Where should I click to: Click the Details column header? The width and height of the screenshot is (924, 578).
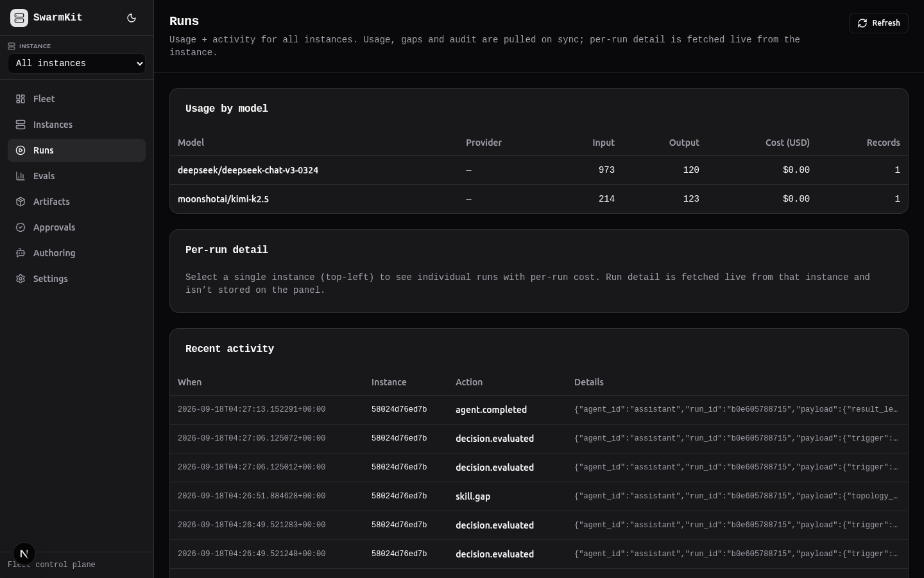click(588, 382)
